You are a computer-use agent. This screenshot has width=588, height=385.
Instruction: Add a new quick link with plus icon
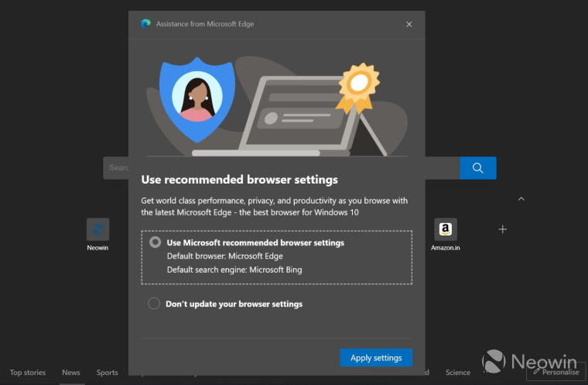502,229
